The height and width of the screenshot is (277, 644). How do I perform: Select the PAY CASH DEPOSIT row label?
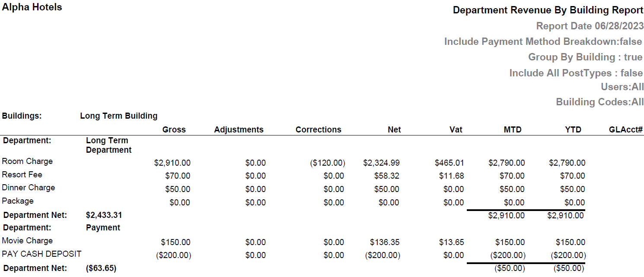click(41, 254)
